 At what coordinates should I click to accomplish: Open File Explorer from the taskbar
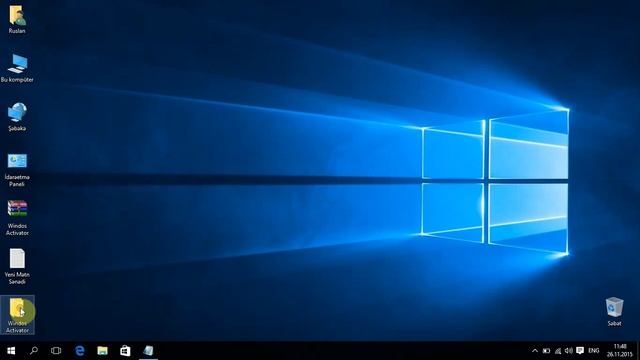pyautogui.click(x=102, y=351)
